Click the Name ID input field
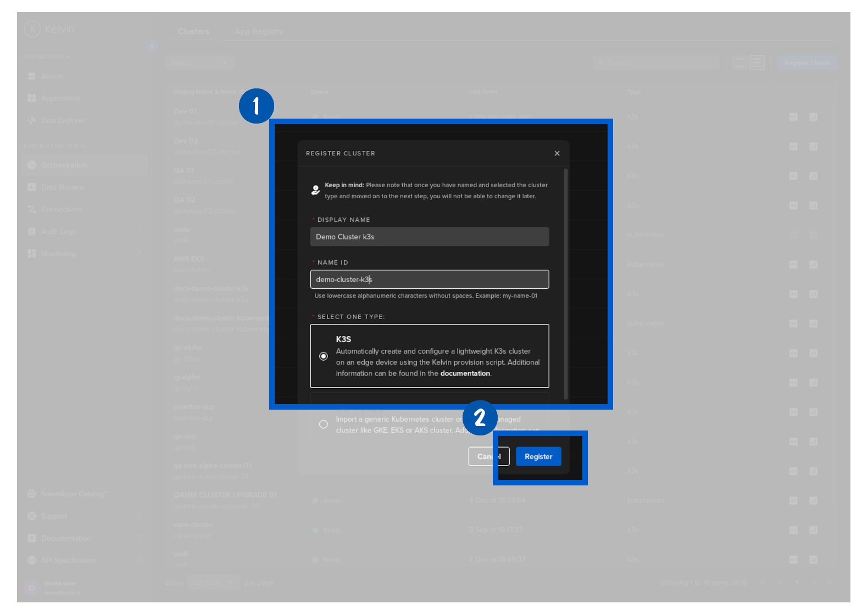Screen dimensions: 868x615 click(429, 279)
